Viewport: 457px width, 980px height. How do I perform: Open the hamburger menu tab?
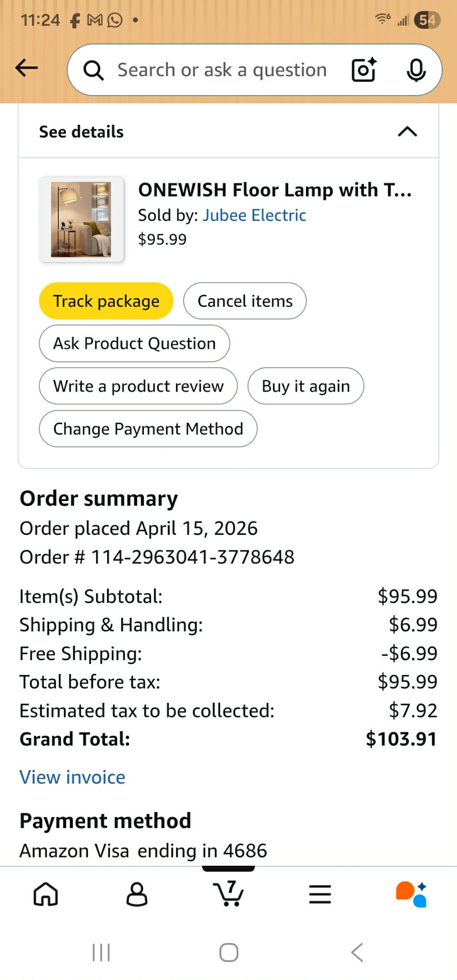(320, 894)
